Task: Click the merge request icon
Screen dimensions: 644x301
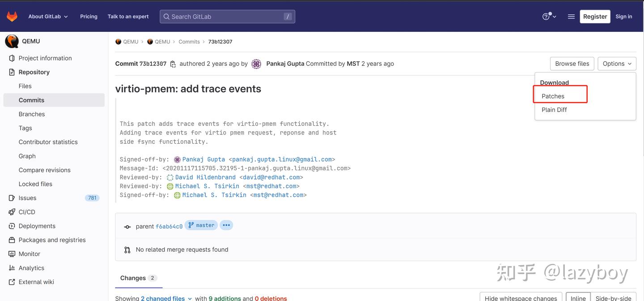Action: click(x=127, y=250)
